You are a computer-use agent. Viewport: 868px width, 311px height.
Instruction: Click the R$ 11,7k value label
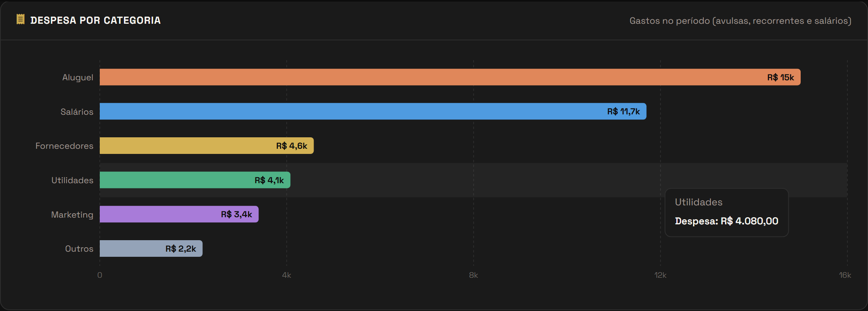623,112
